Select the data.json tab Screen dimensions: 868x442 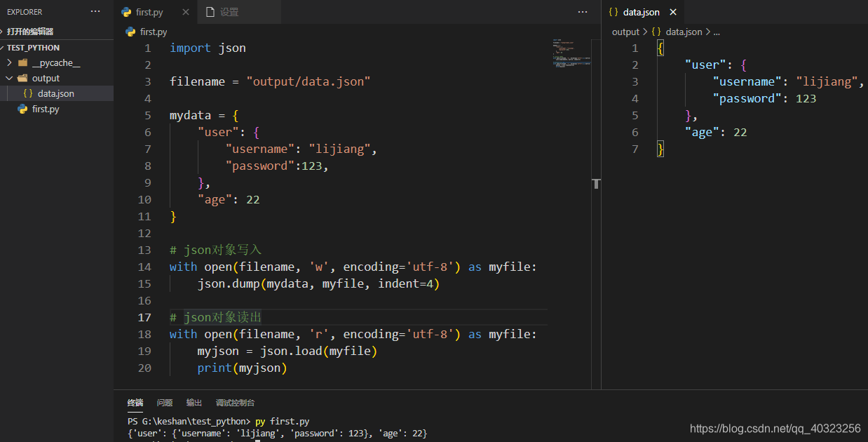point(643,12)
